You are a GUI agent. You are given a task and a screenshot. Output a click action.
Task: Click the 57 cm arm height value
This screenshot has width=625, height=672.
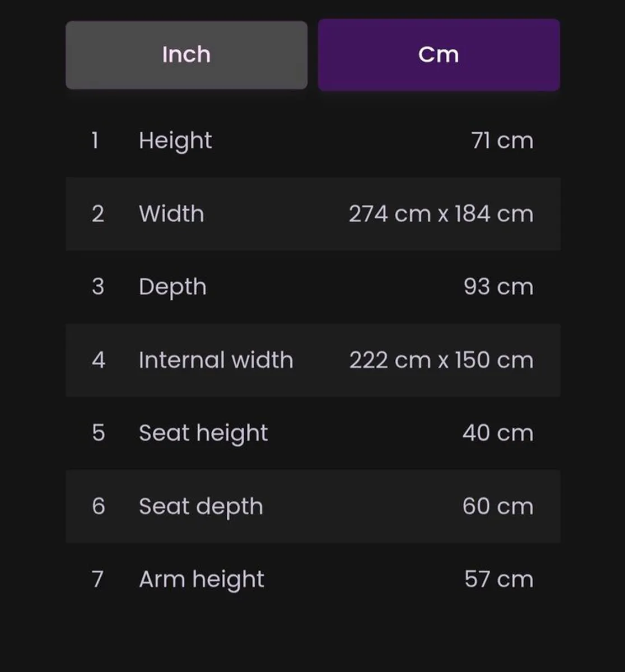coord(498,579)
